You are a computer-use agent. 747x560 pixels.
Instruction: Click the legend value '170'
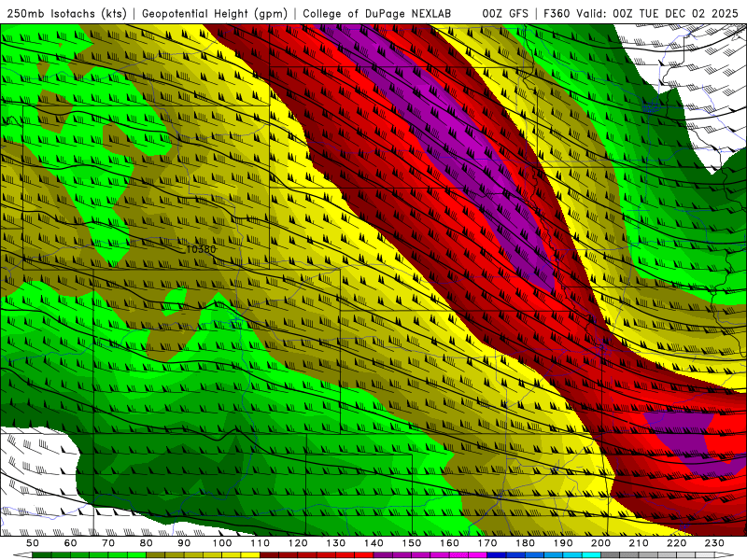[x=487, y=543]
